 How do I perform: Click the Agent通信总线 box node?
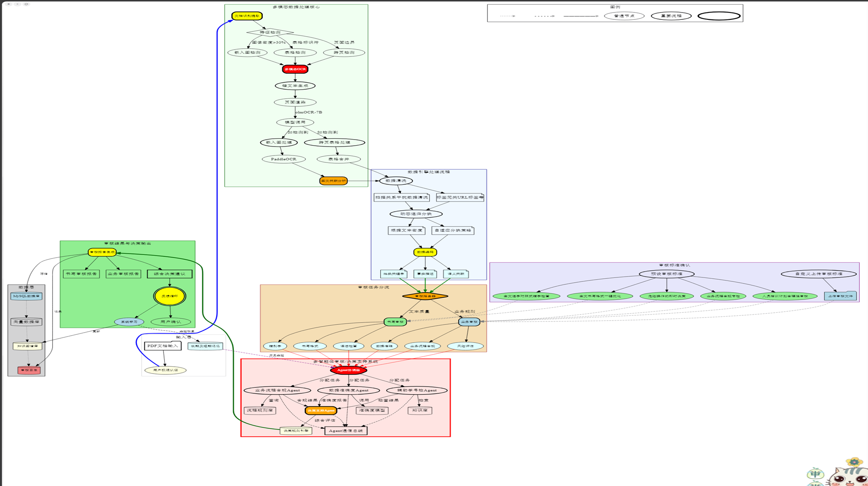tap(346, 431)
